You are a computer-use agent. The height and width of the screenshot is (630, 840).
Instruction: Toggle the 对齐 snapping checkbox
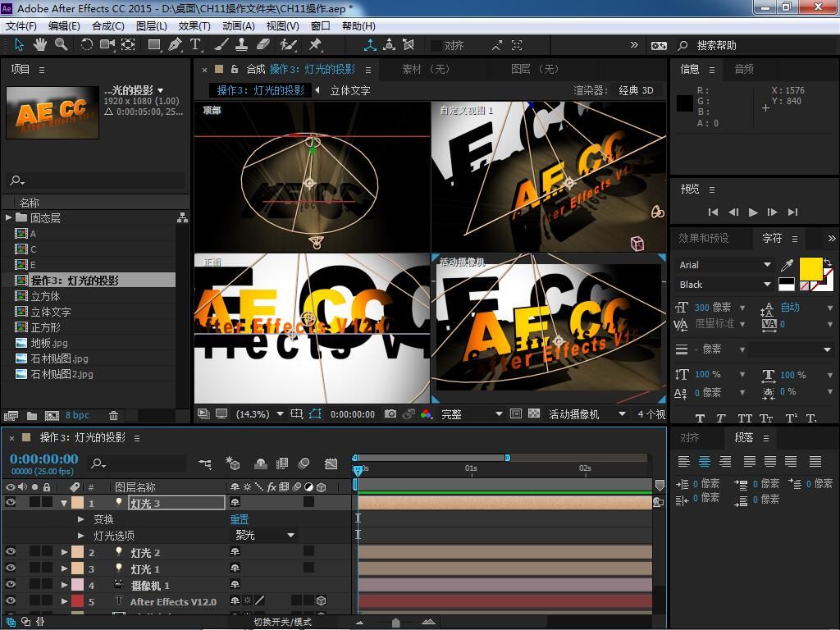[436, 46]
